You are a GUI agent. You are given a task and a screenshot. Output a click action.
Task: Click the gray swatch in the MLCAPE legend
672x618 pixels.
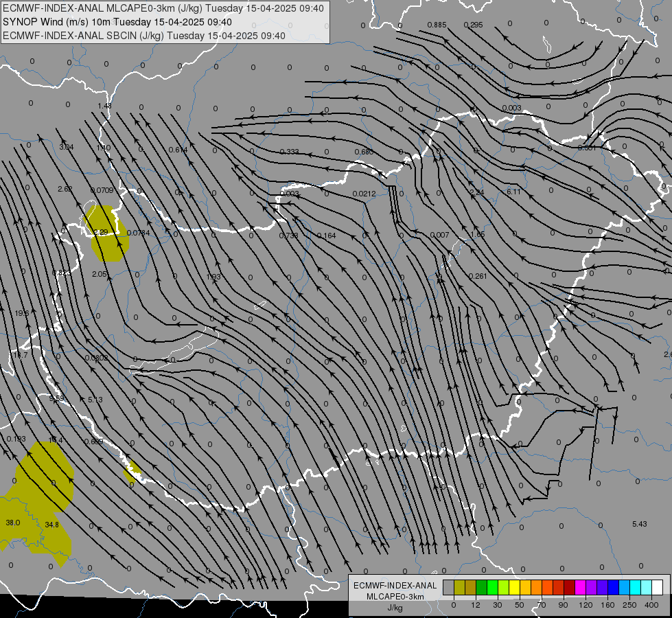pos(448,588)
